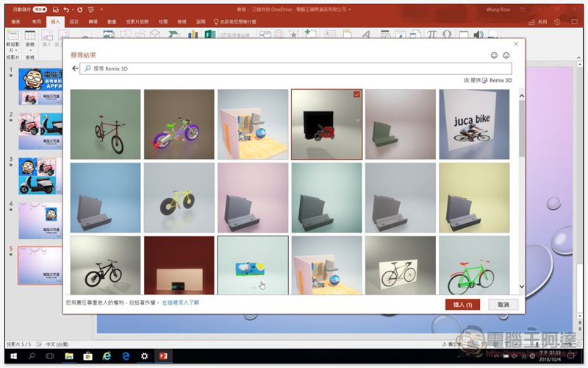Select the green-frame bicycle model
588x368 pixels.
tap(474, 265)
